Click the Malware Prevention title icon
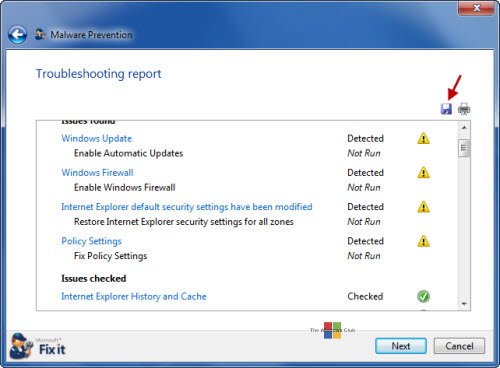 click(40, 34)
